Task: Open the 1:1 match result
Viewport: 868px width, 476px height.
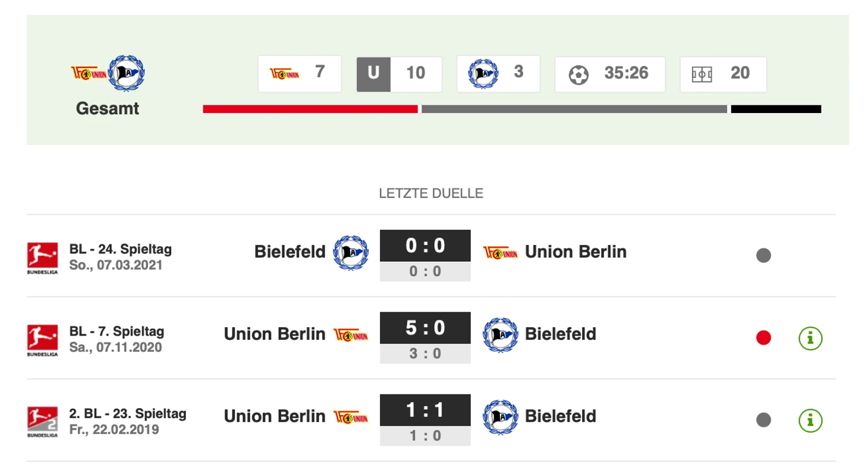Action: point(425,409)
